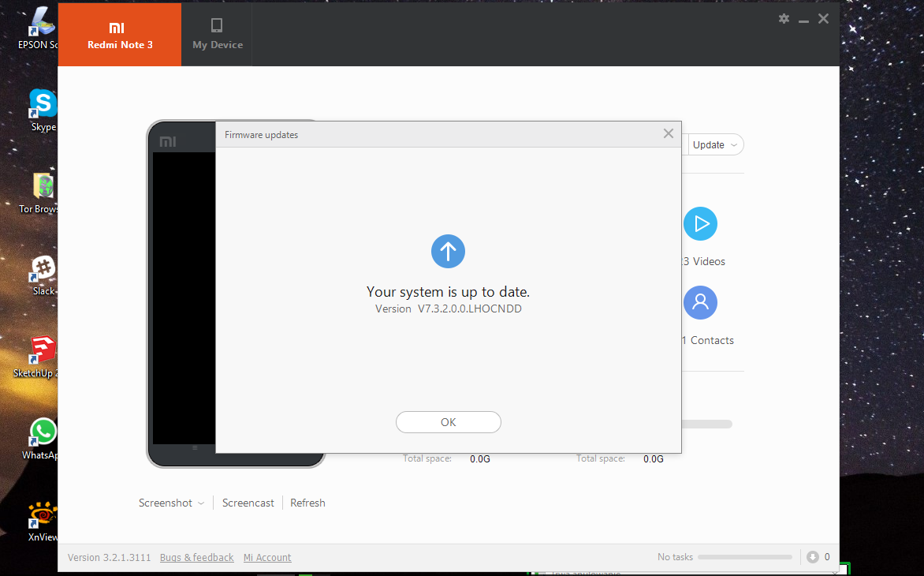This screenshot has height=576, width=924.
Task: Open the Mi Account link
Action: (267, 558)
